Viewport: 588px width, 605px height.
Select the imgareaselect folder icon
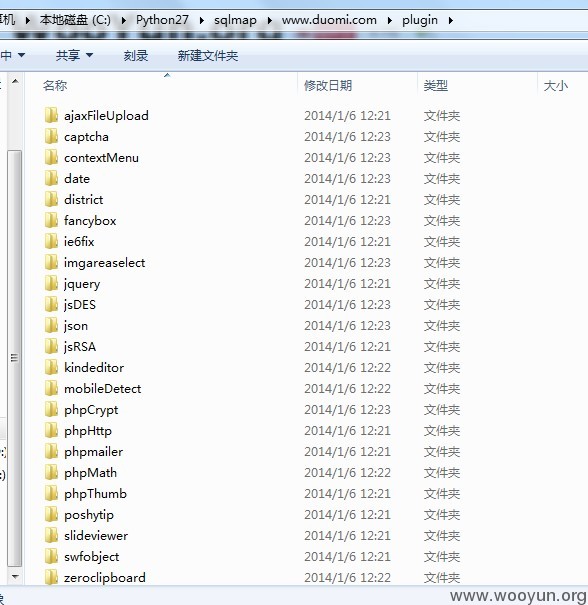51,262
